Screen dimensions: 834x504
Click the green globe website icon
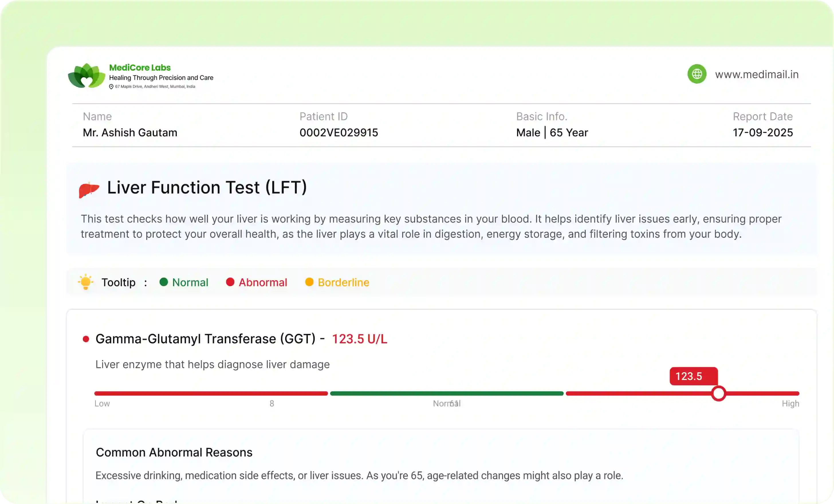(x=697, y=74)
